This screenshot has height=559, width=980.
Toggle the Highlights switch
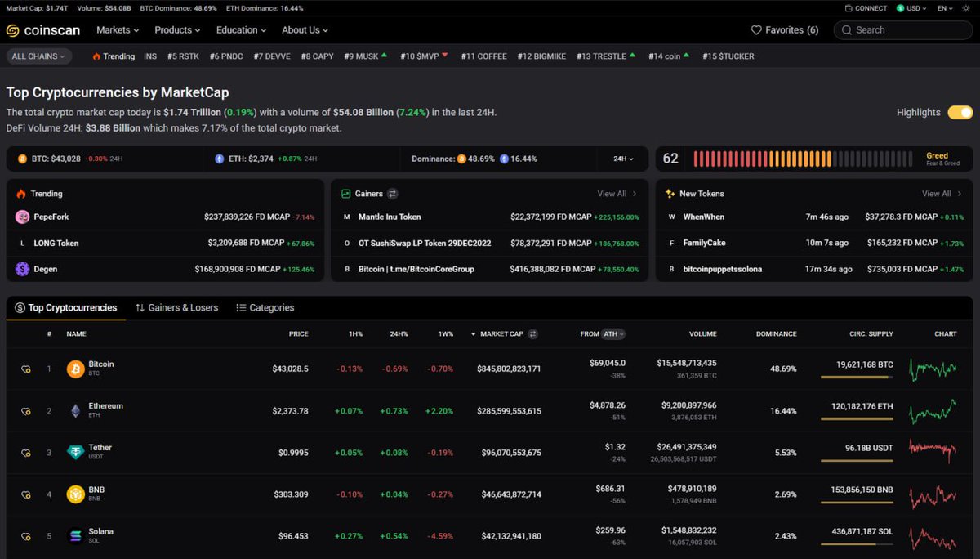[960, 112]
